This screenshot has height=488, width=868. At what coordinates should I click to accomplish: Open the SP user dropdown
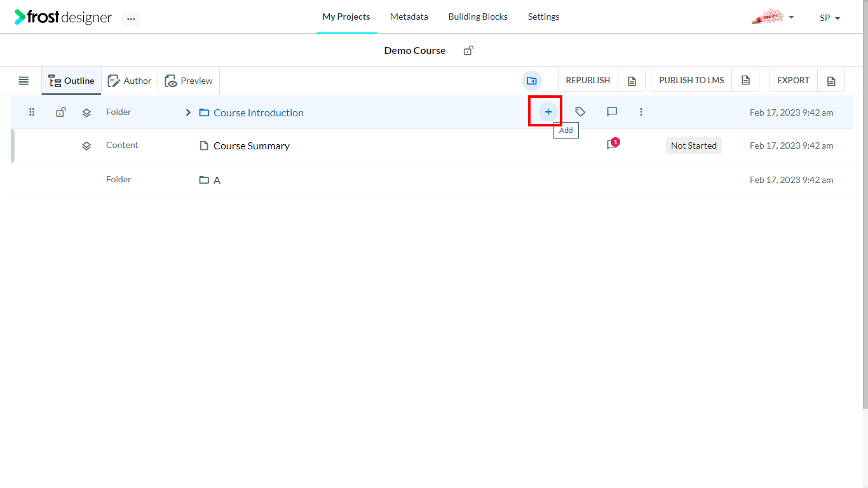[830, 18]
